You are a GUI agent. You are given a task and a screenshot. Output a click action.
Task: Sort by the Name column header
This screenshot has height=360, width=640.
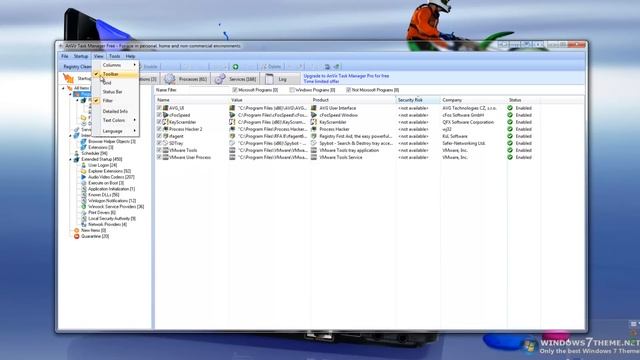(x=192, y=100)
